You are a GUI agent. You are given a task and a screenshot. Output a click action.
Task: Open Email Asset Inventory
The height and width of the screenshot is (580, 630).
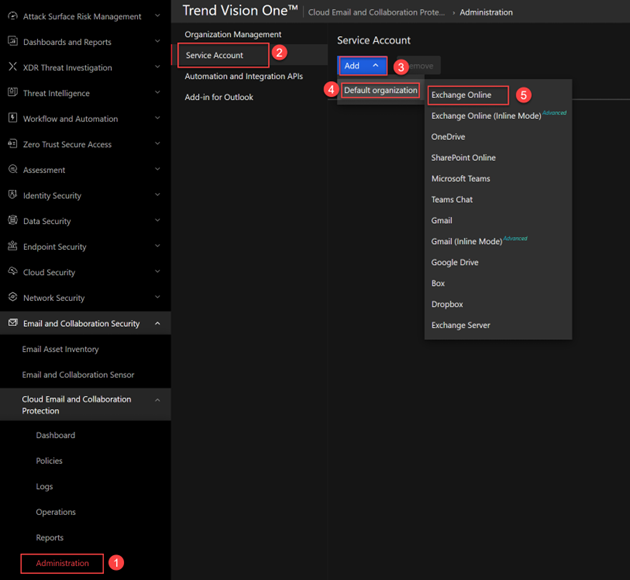(60, 349)
